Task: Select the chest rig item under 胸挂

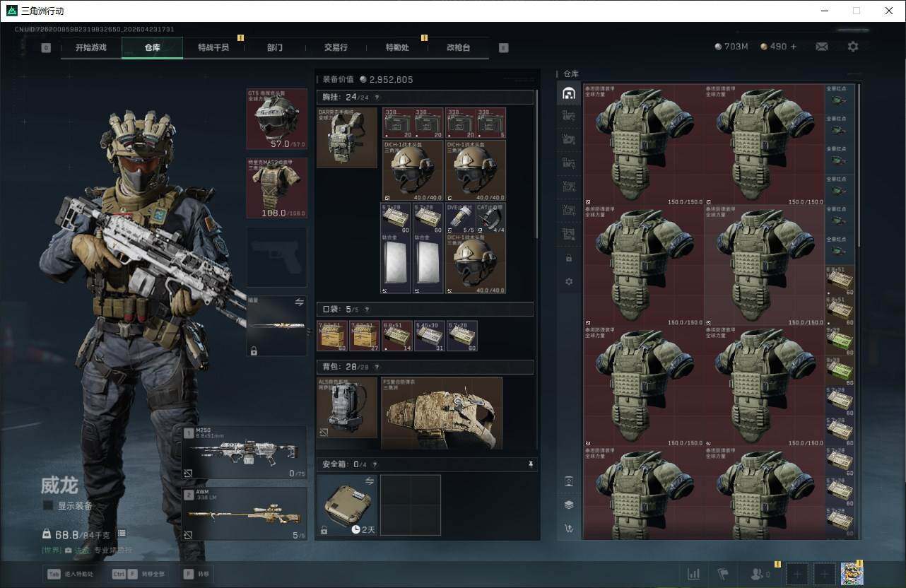Action: [x=347, y=137]
